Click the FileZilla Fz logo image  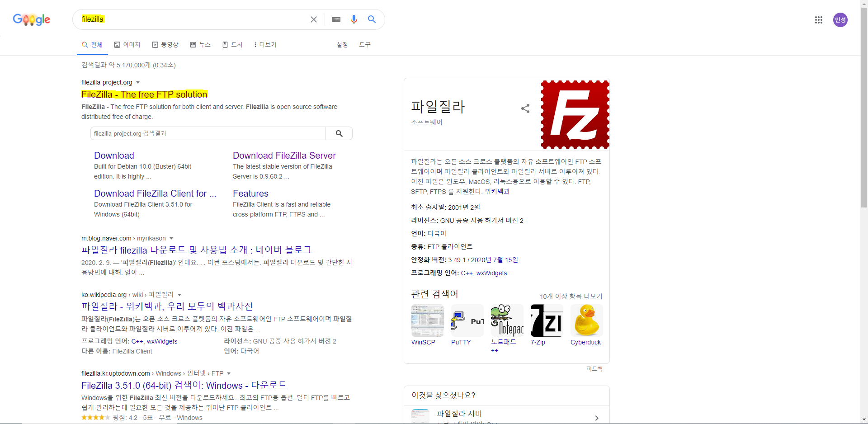[575, 114]
